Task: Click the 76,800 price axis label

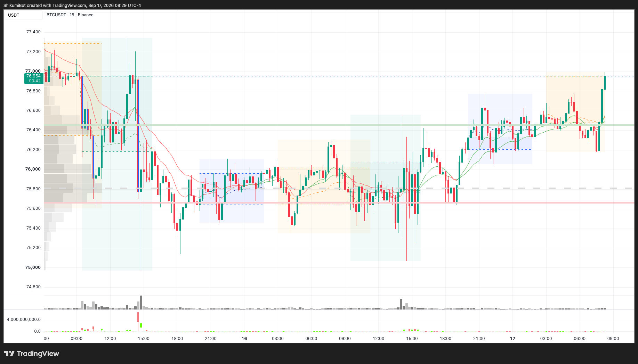Action: coord(33,91)
